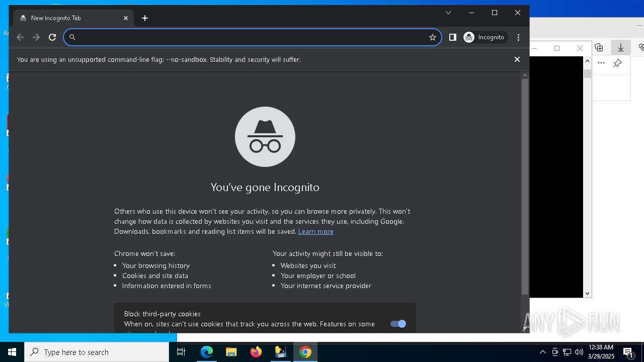Toggle Block third-party cookies switch
Screen dimensions: 644x362
(x=398, y=324)
